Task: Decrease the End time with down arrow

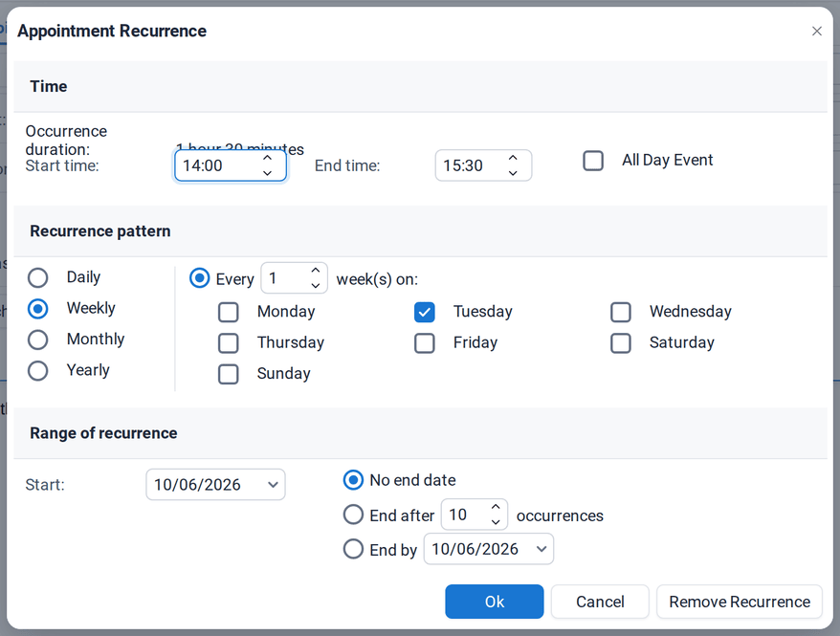Action: point(513,173)
